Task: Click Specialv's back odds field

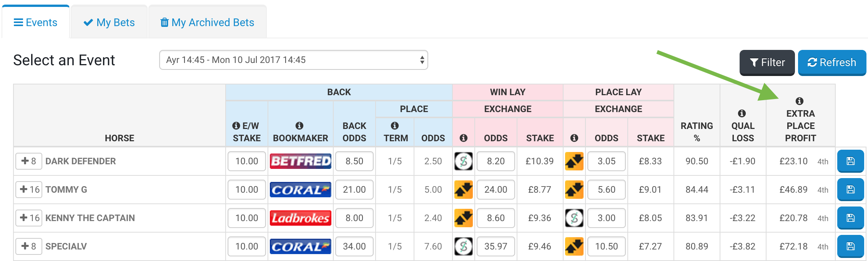Action: coord(354,246)
